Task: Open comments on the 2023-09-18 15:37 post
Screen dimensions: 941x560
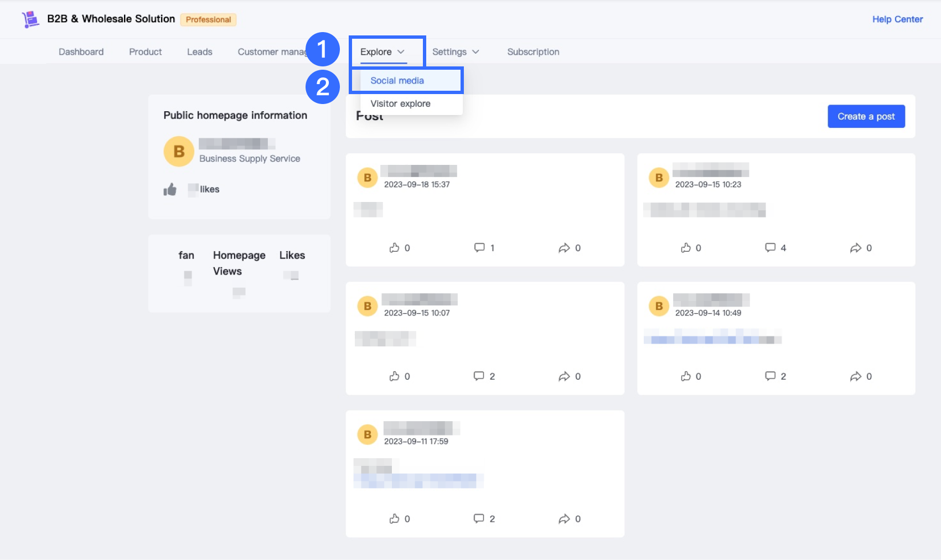Action: pyautogui.click(x=479, y=248)
